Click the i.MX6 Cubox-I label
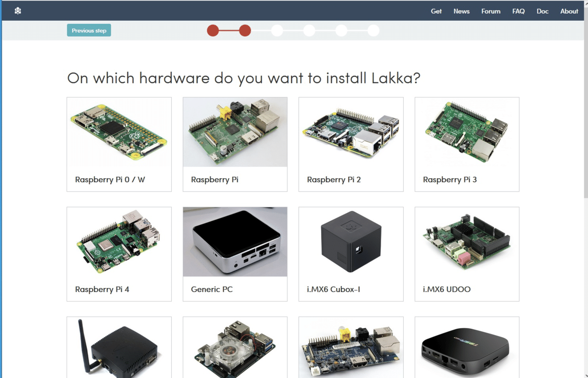This screenshot has width=588, height=378. tap(334, 289)
